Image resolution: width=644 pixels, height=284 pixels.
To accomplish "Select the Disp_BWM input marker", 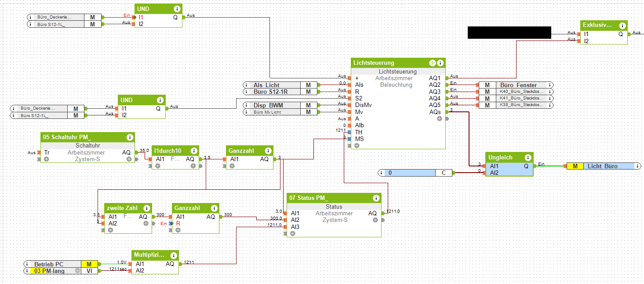I will [x=280, y=105].
